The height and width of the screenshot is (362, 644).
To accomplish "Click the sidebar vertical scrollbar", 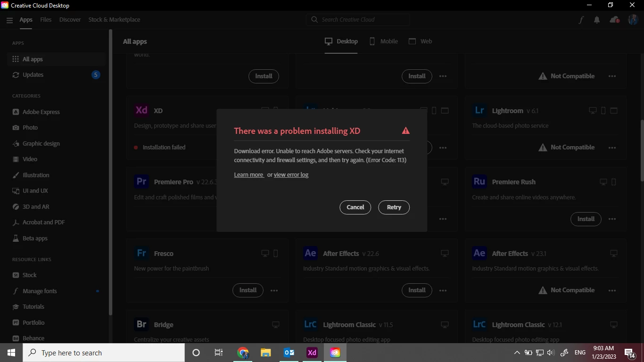I will [111, 173].
